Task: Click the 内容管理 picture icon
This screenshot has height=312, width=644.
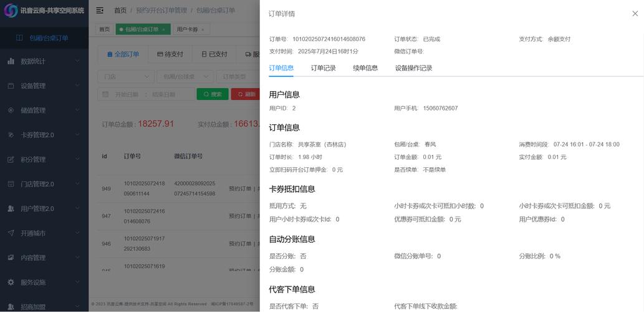Action: [11, 258]
